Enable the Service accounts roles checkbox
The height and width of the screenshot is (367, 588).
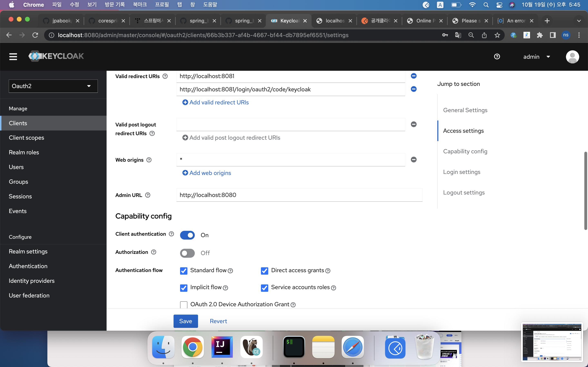(x=265, y=287)
